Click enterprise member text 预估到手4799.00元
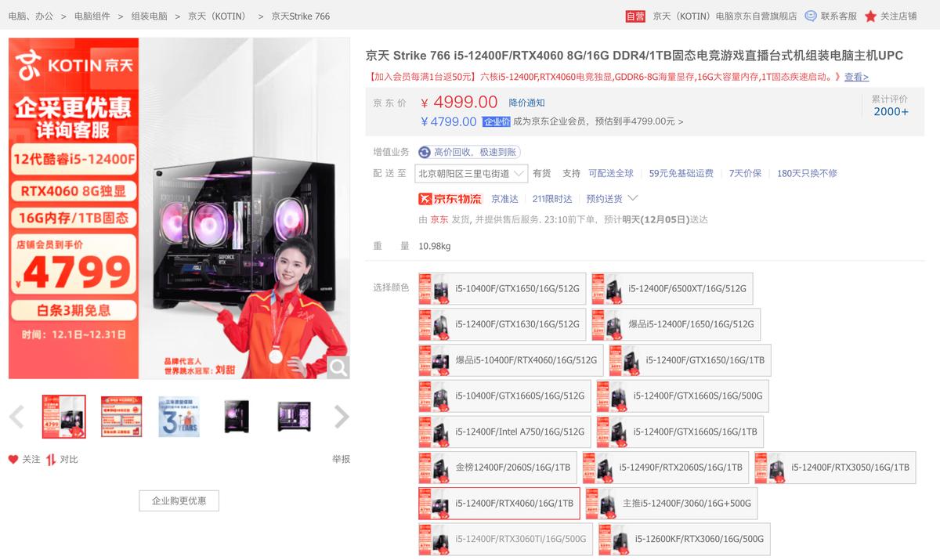Image resolution: width=940 pixels, height=560 pixels. point(634,121)
